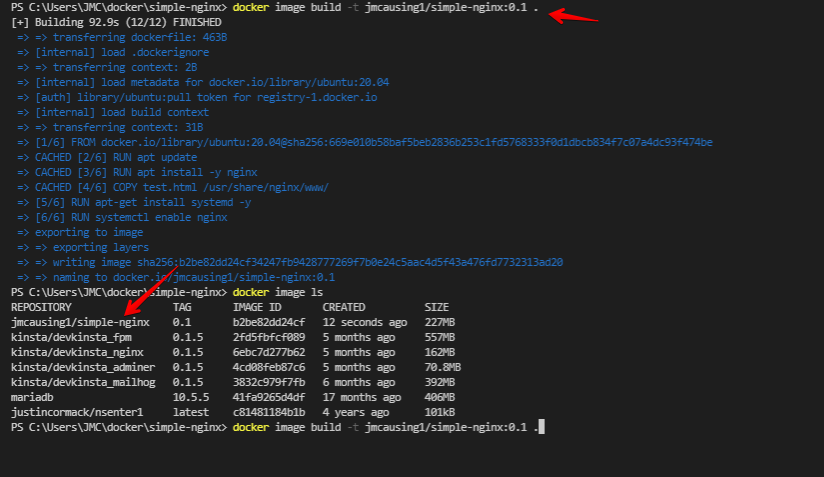Click 'CACHED [2/6] RUN apt update' line
824x477 pixels.
107,157
